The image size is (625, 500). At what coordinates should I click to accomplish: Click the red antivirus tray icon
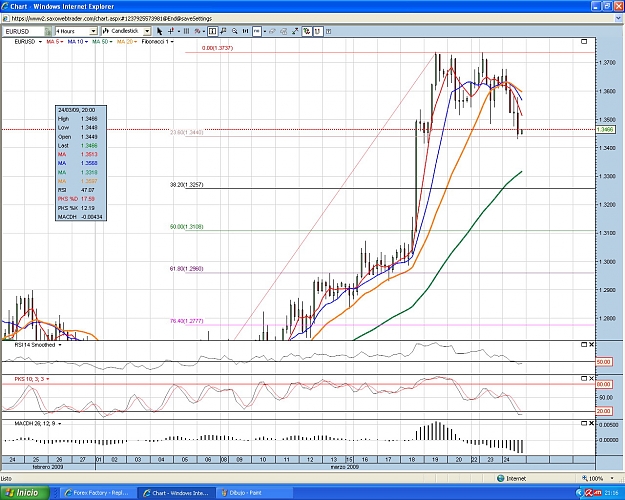click(x=589, y=493)
